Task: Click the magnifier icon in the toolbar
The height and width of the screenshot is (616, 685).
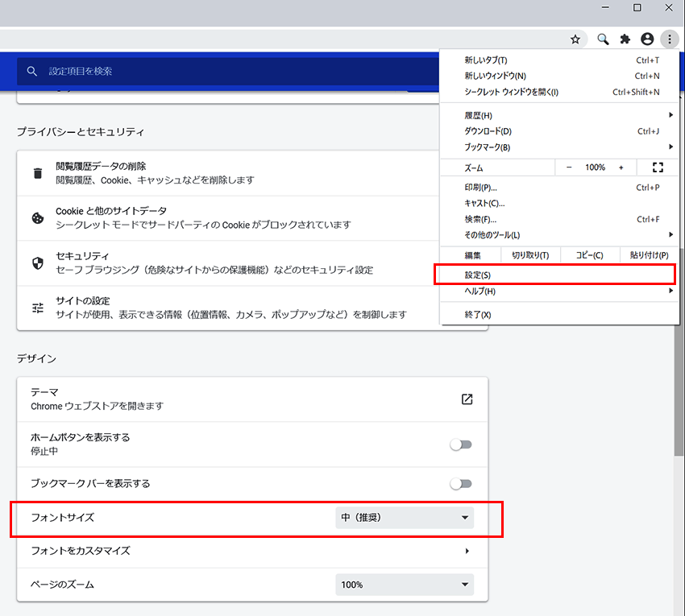Action: pyautogui.click(x=603, y=39)
